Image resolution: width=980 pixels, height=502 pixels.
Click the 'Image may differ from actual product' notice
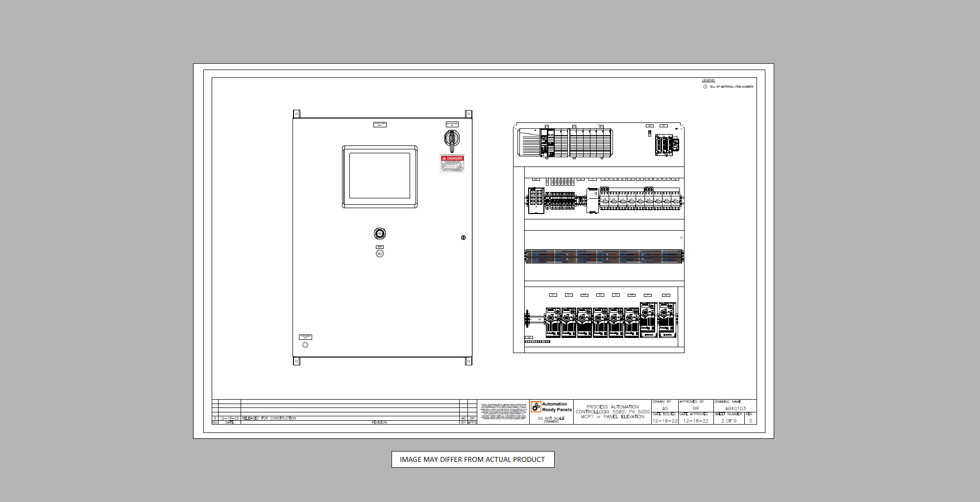point(472,459)
